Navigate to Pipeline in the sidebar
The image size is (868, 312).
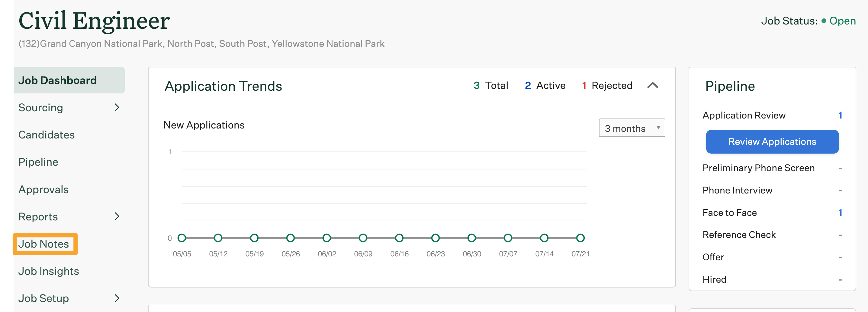click(x=38, y=162)
